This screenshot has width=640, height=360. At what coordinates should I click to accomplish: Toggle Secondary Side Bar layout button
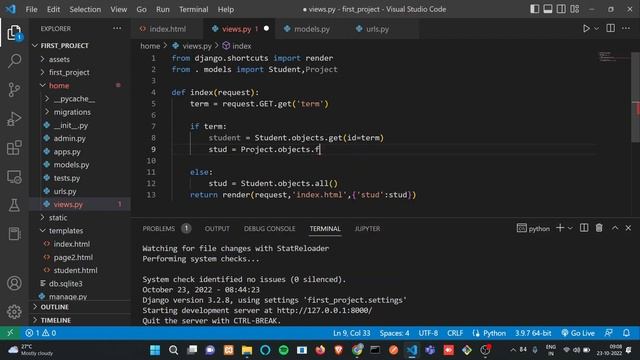click(561, 9)
